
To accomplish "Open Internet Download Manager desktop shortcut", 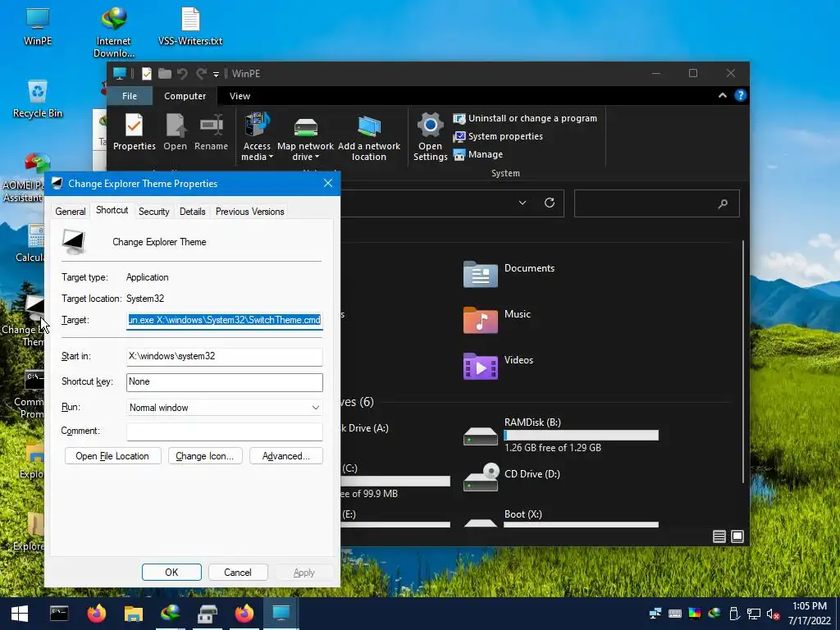I will [113, 32].
